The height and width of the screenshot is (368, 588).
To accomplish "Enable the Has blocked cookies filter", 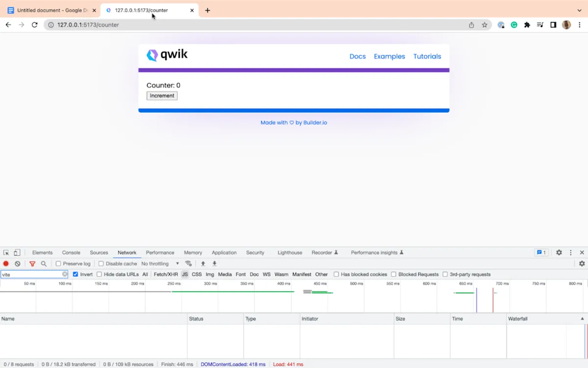I will coord(337,274).
